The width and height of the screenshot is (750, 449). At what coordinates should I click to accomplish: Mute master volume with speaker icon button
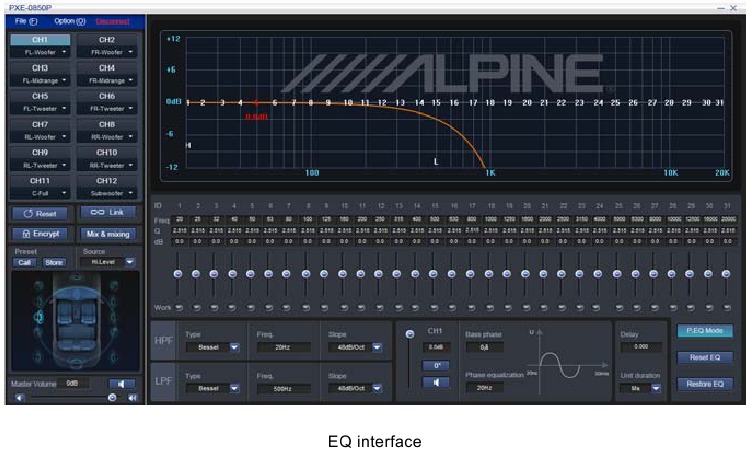[122, 383]
